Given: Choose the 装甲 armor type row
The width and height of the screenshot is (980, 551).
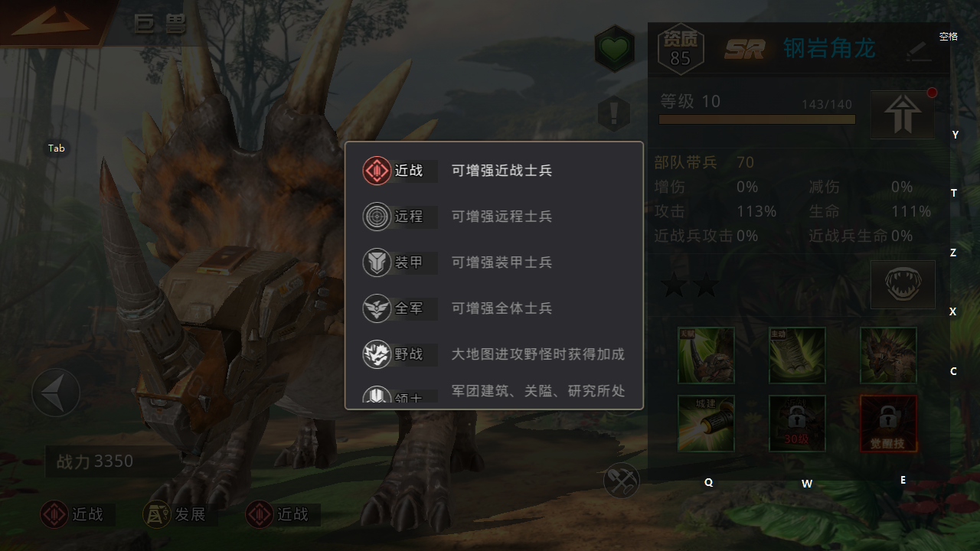Looking at the screenshot, I should 494,262.
